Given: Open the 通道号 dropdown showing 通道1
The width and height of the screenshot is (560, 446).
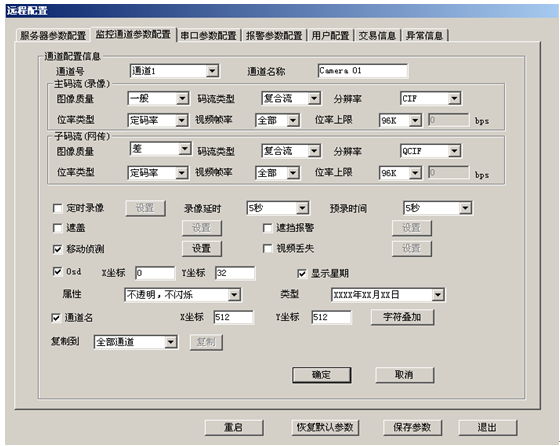Looking at the screenshot, I should (x=174, y=71).
